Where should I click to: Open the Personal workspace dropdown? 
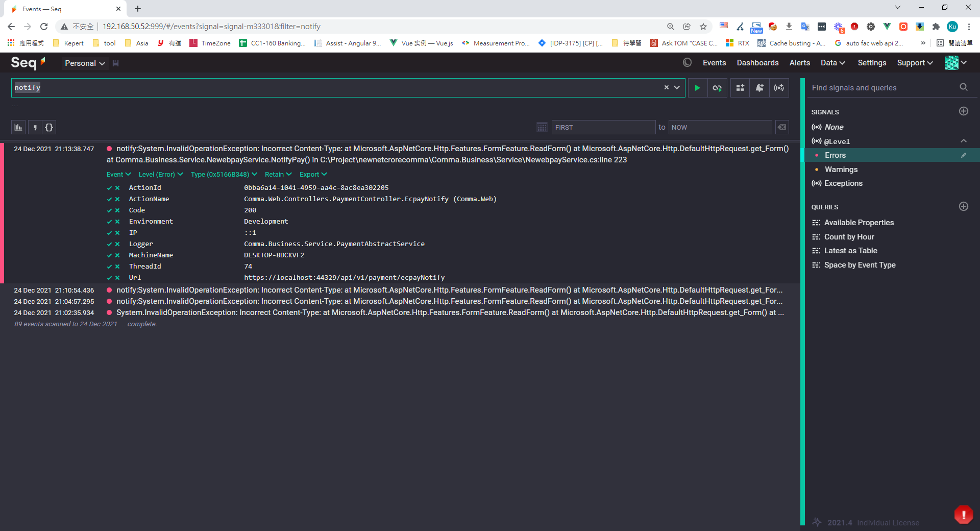(x=85, y=63)
